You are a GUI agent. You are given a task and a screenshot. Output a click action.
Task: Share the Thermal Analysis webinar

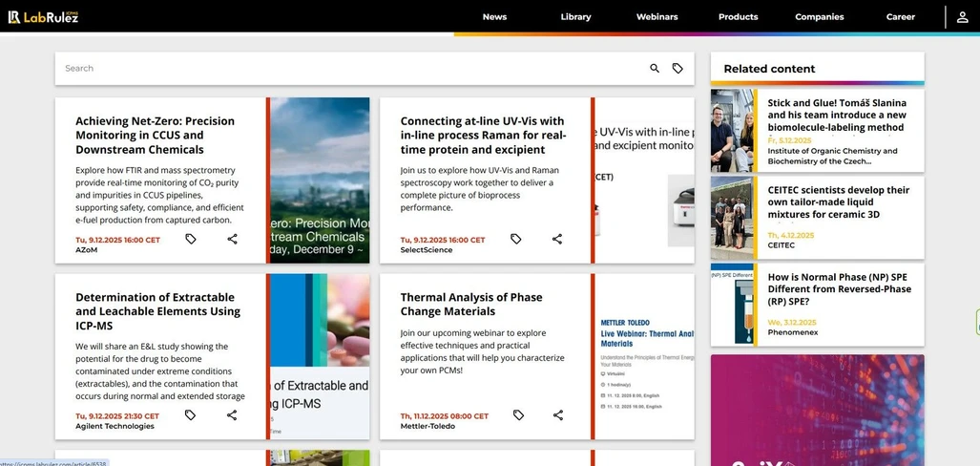[558, 415]
